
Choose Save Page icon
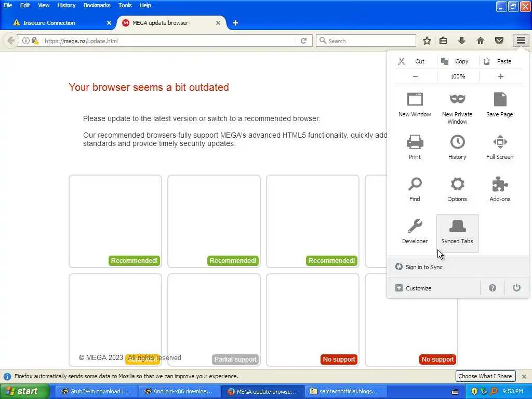[x=500, y=105]
